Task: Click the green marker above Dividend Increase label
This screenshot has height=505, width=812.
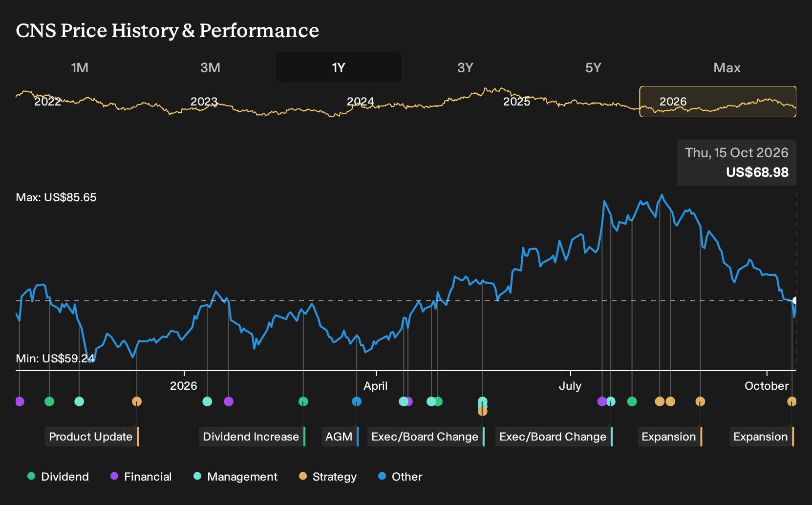Action: pos(303,401)
